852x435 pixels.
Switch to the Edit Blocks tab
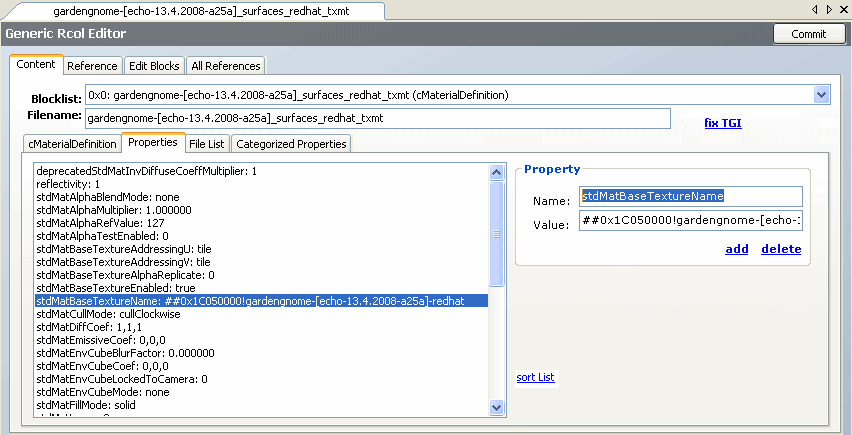click(x=154, y=66)
